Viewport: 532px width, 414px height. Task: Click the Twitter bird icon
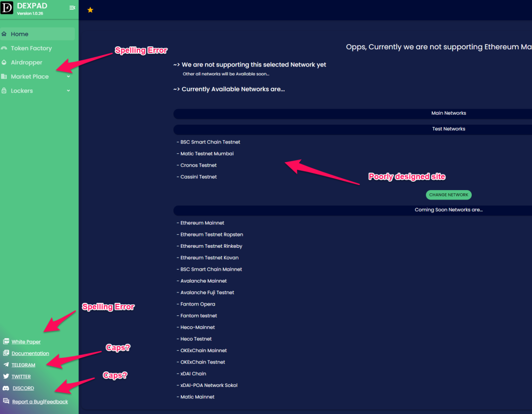pos(6,376)
